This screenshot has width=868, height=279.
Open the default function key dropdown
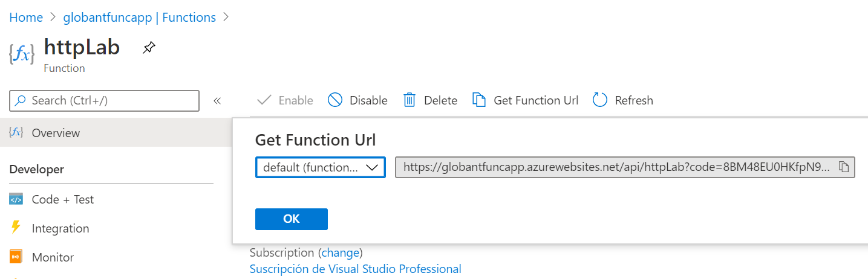tap(321, 167)
